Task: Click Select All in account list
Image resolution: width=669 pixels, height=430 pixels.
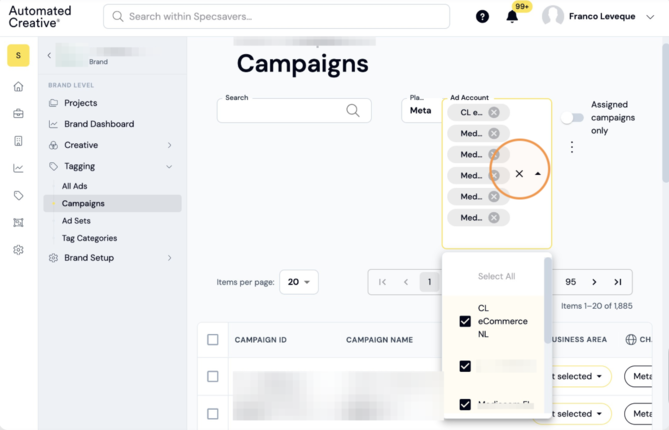Action: pos(496,276)
